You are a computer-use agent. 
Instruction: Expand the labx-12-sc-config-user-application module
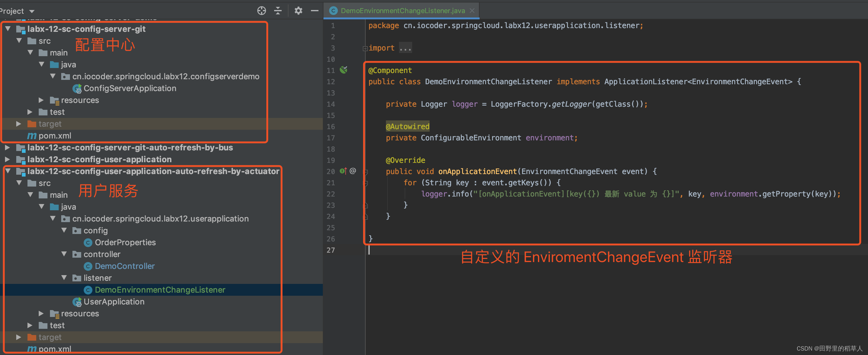7,159
